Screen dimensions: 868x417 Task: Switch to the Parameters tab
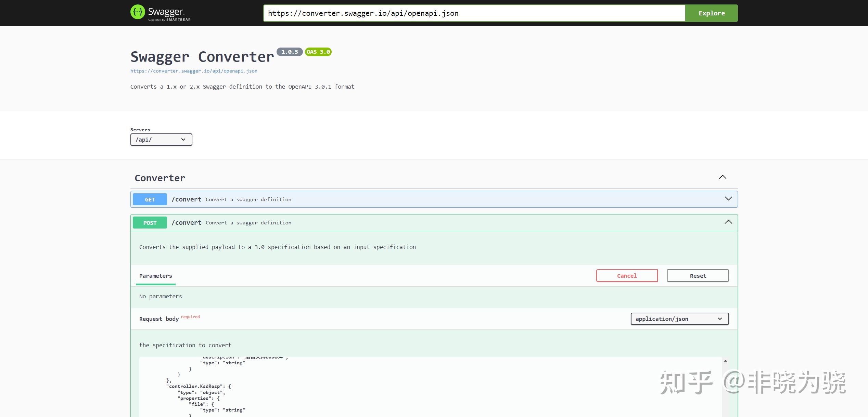coord(155,276)
